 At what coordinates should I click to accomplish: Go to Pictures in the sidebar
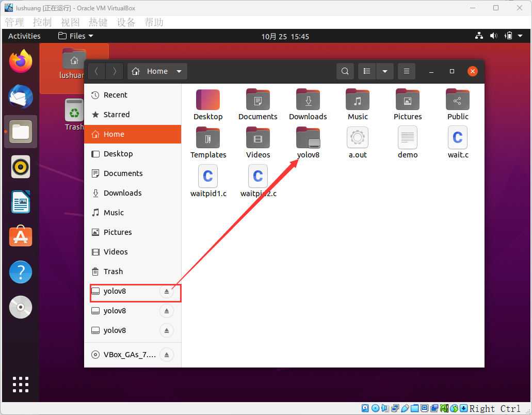tap(133, 232)
